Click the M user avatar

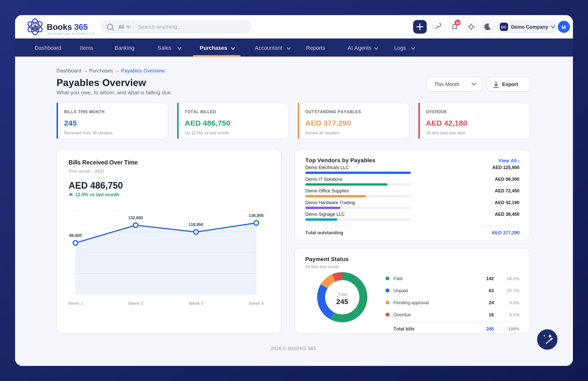click(x=564, y=27)
